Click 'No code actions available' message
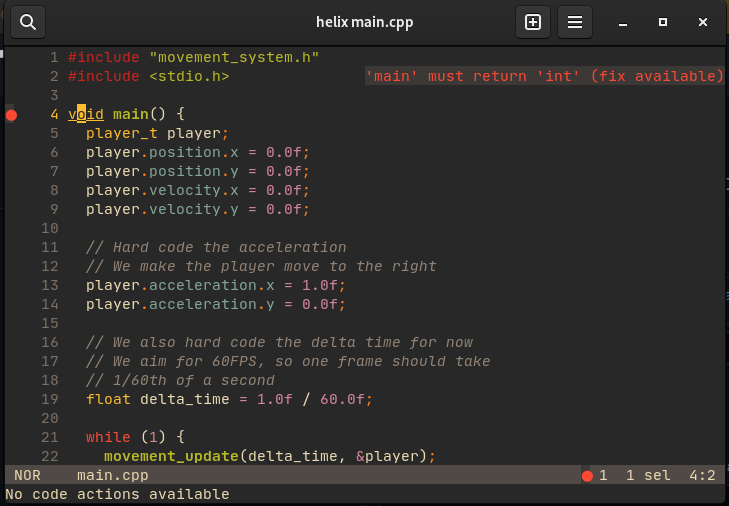Image resolution: width=729 pixels, height=506 pixels. pyautogui.click(x=117, y=494)
